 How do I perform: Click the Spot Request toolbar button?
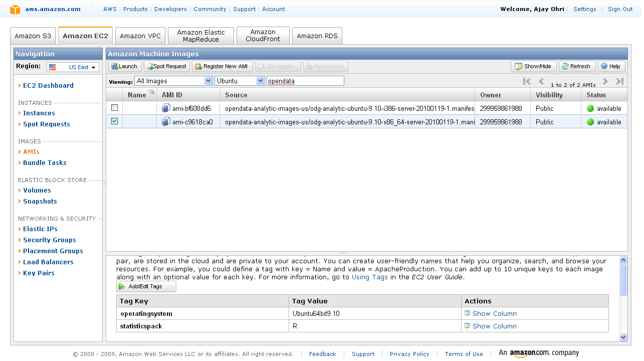pos(167,66)
